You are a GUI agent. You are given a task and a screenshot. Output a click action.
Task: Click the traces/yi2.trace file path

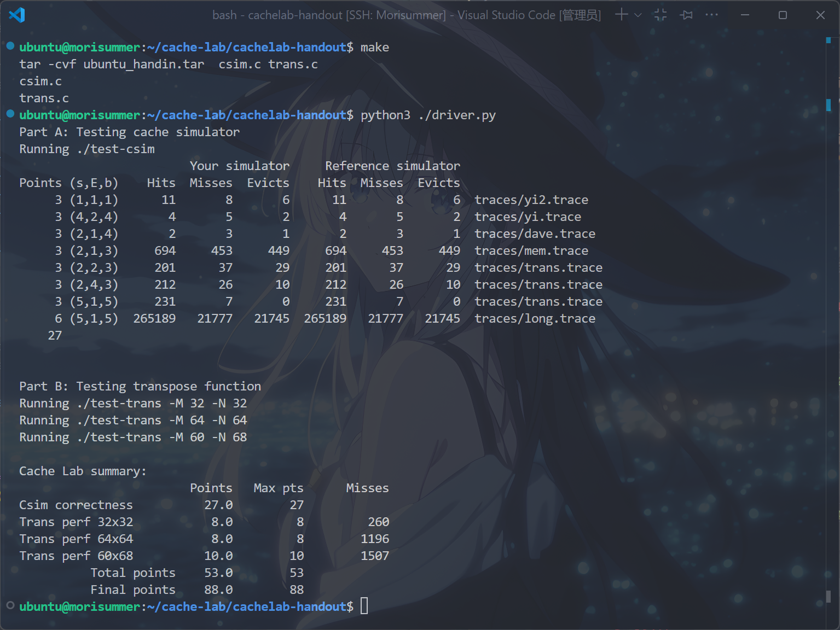pos(531,200)
